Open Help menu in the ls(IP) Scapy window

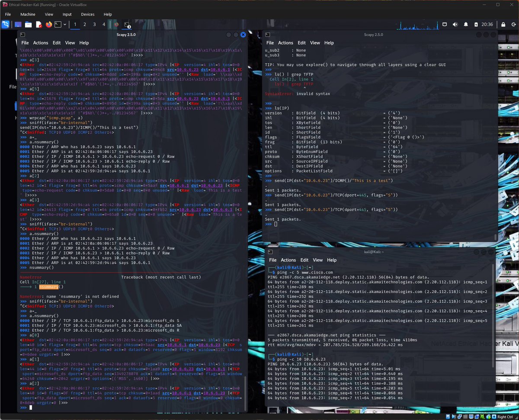[329, 43]
